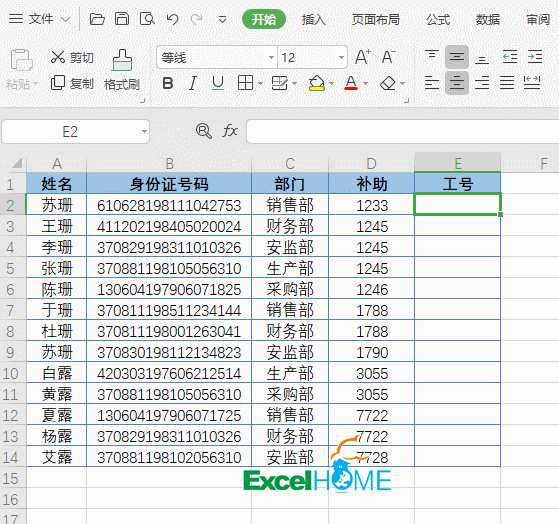The width and height of the screenshot is (559, 524).
Task: Click the 复制 copy button
Action: (72, 83)
